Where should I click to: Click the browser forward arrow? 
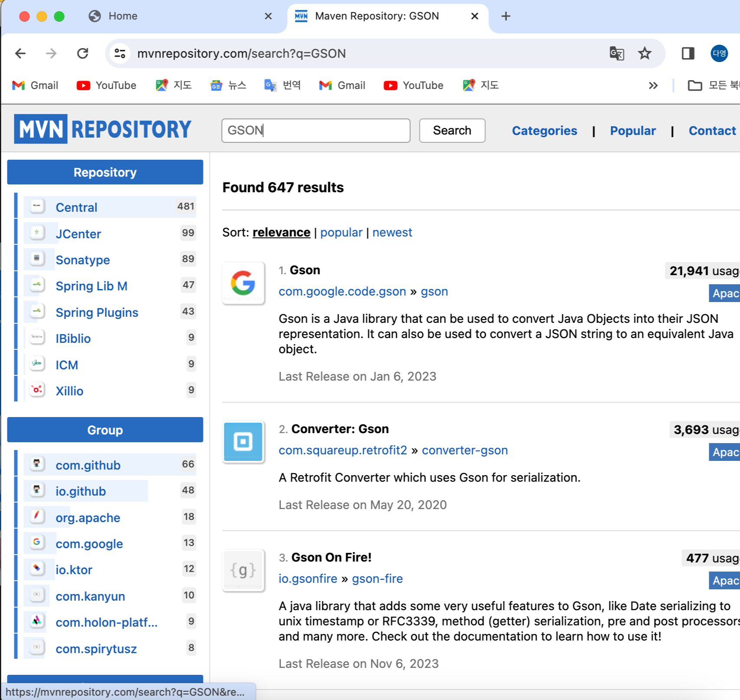pyautogui.click(x=51, y=53)
